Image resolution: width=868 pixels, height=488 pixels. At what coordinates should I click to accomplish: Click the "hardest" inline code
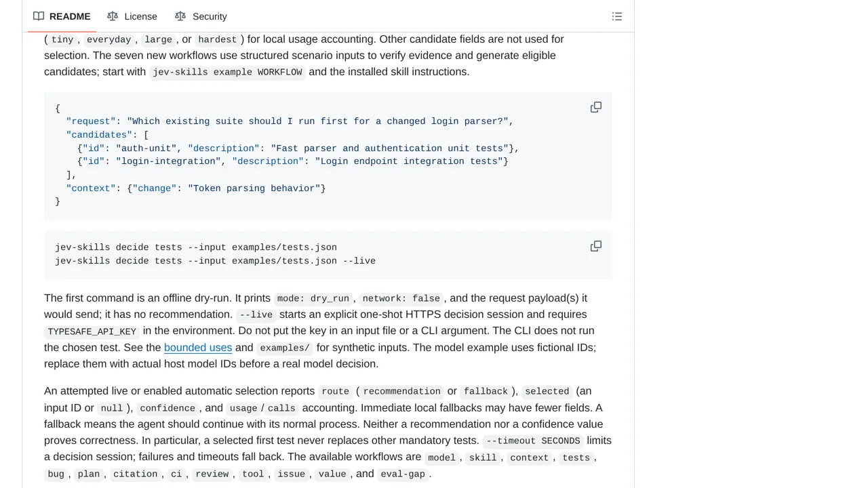click(218, 40)
